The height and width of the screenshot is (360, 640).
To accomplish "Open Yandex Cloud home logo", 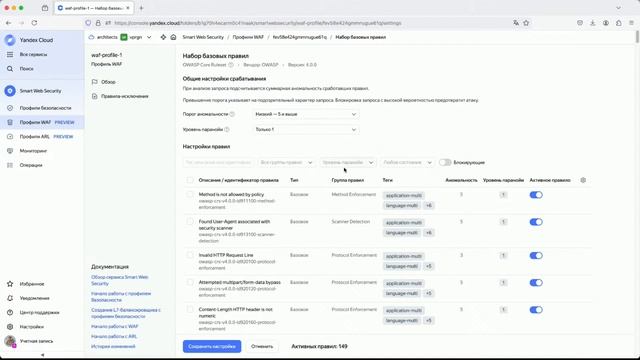I will pyautogui.click(x=10, y=40).
